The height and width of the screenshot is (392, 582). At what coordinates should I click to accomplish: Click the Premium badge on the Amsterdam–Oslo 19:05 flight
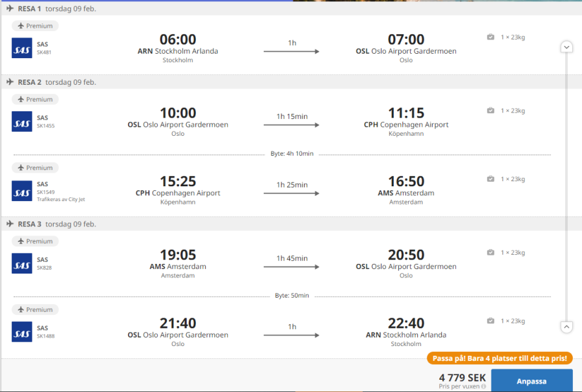tap(35, 241)
